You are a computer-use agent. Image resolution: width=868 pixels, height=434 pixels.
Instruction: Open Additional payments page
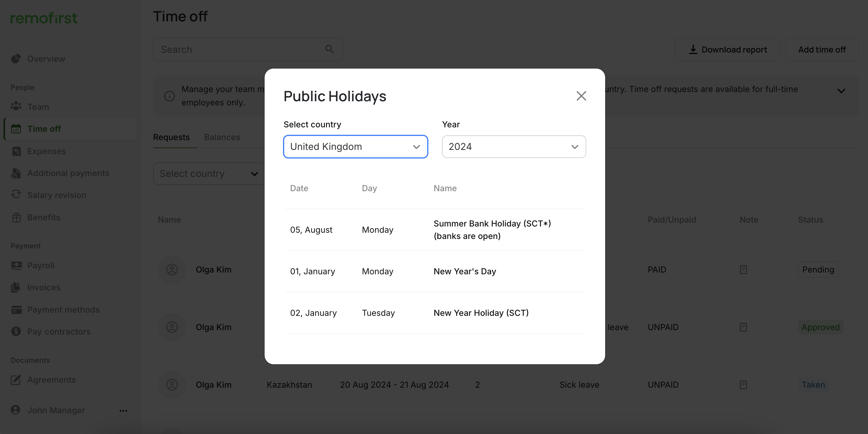click(68, 173)
